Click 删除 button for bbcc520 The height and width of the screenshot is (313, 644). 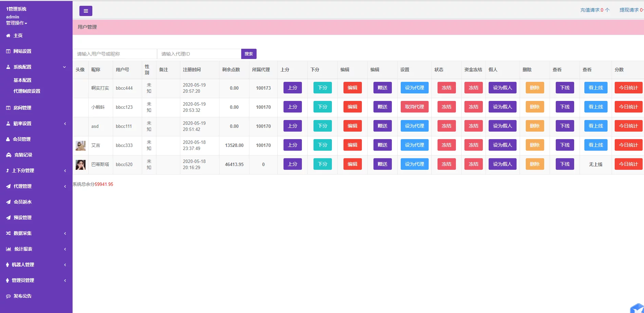(535, 164)
